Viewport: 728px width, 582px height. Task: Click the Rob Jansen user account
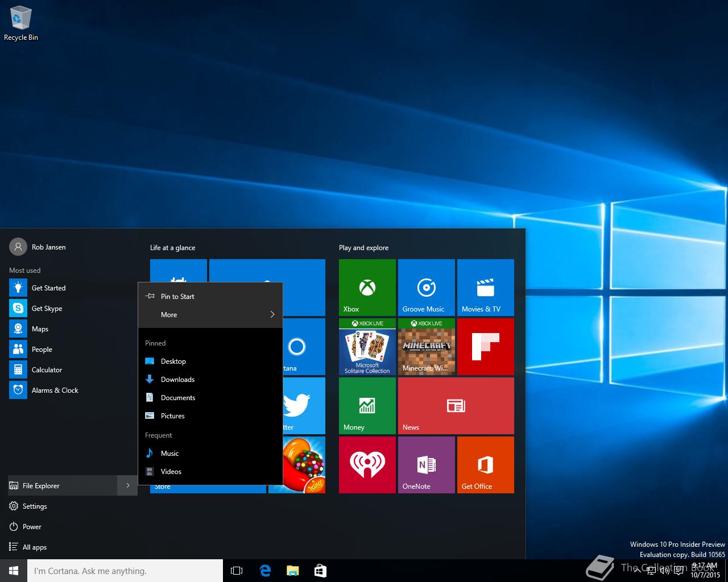tap(38, 247)
